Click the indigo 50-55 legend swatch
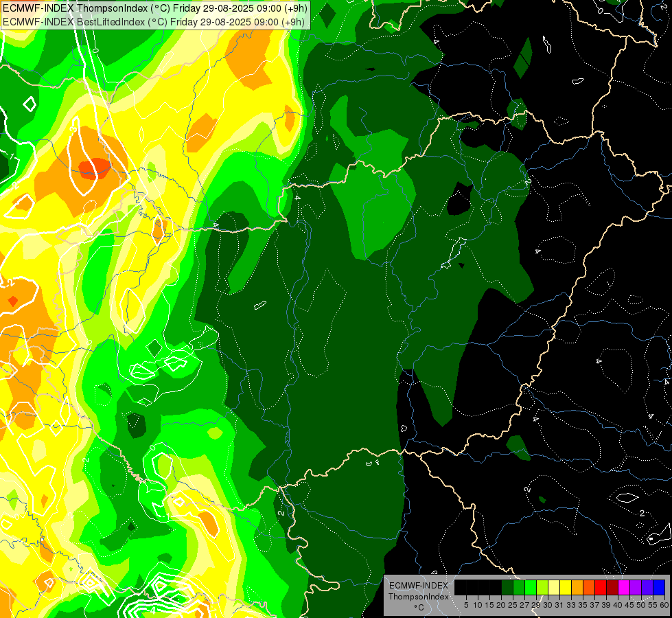672x618 pixels. 647,588
